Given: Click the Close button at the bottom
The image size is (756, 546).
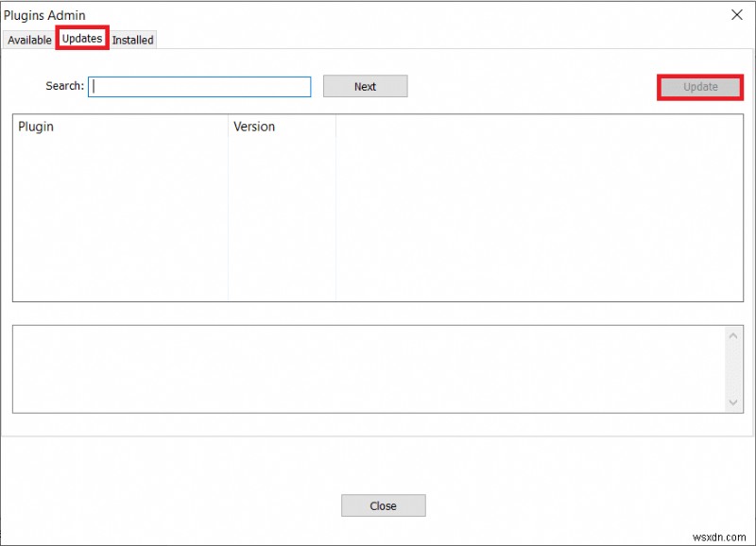Looking at the screenshot, I should coord(383,505).
